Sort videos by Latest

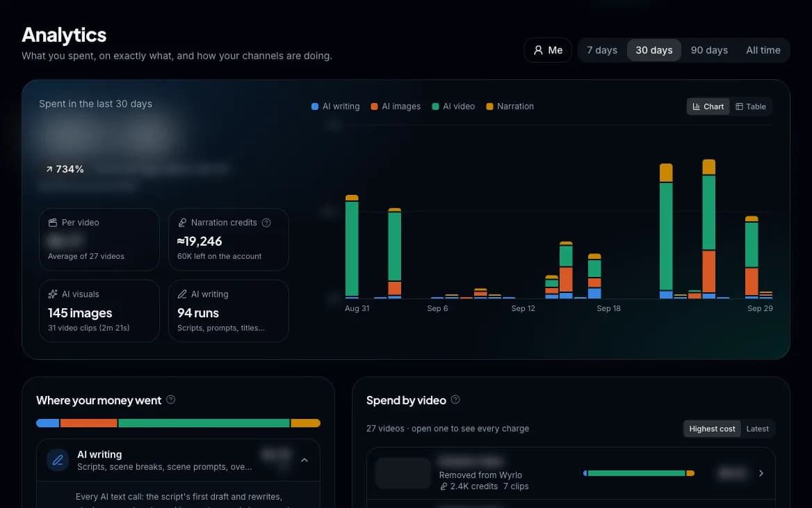pyautogui.click(x=757, y=429)
